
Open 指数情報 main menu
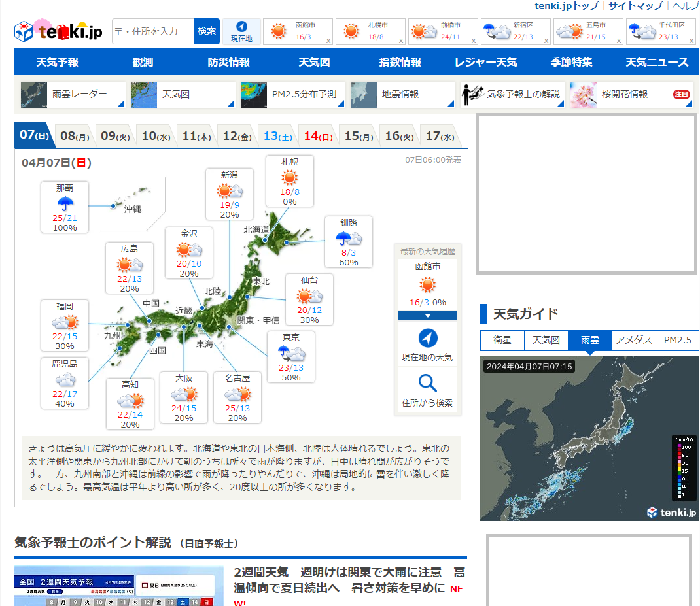coord(400,62)
